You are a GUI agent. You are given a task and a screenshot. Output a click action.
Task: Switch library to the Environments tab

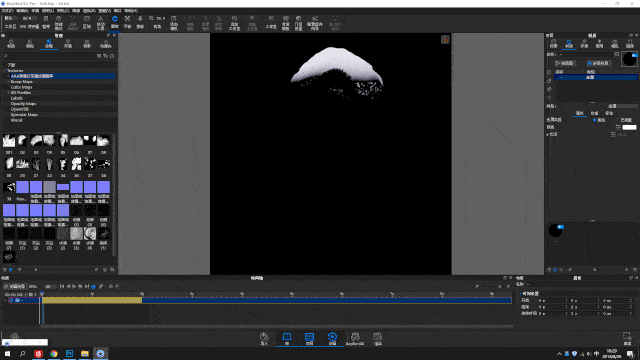pos(68,44)
